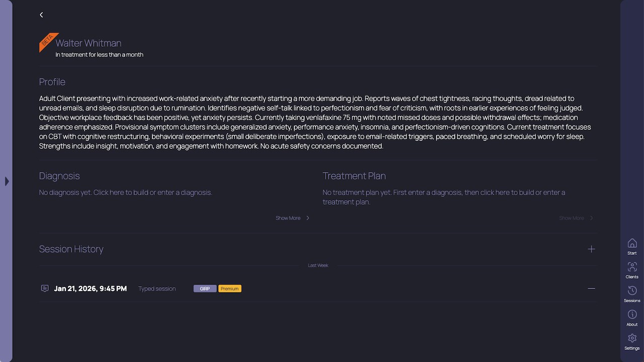Image resolution: width=644 pixels, height=362 pixels.
Task: Expand Diagnosis with Show More
Action: tap(293, 218)
